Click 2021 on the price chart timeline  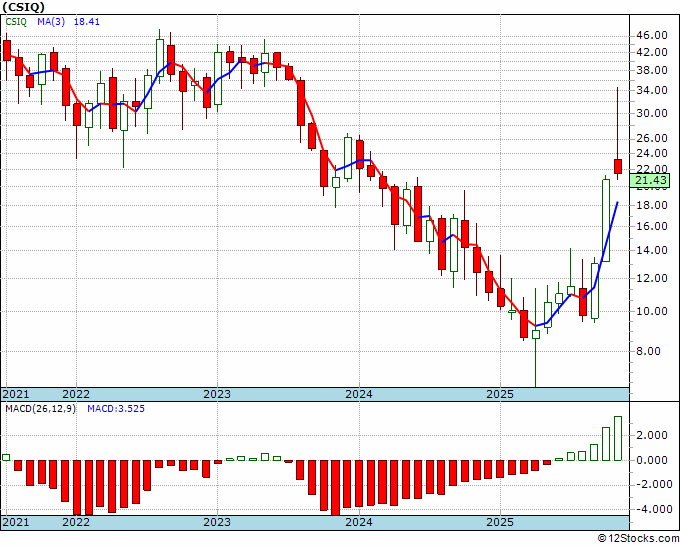tap(16, 394)
